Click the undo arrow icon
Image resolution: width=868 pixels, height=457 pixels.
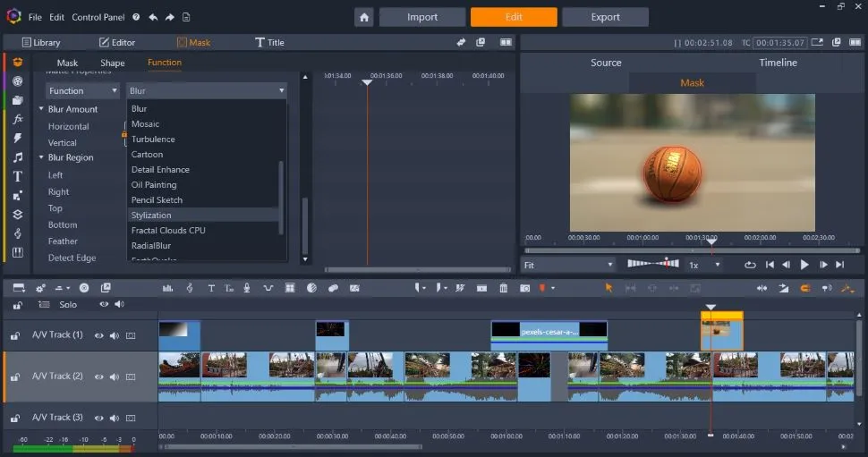pos(152,17)
